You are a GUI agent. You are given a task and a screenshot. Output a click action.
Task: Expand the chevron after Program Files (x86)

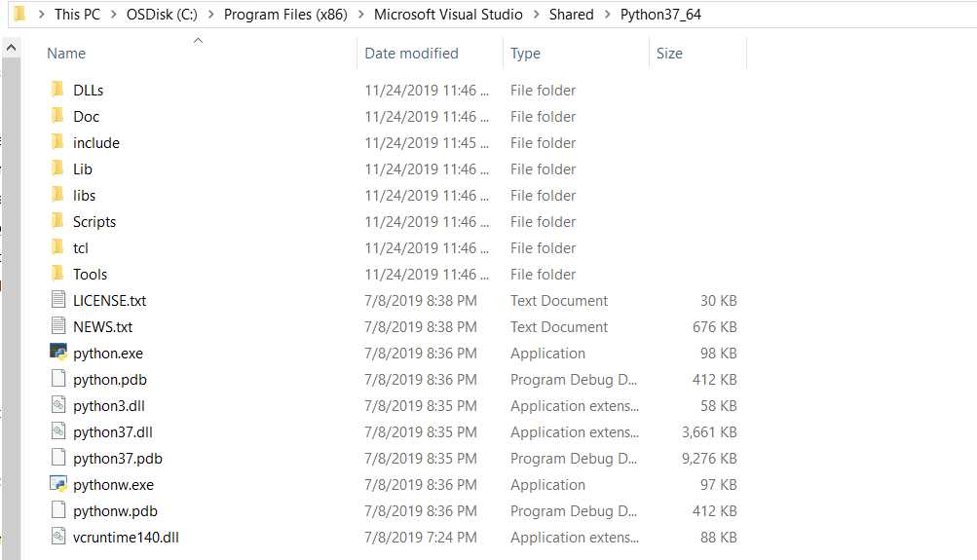click(360, 15)
